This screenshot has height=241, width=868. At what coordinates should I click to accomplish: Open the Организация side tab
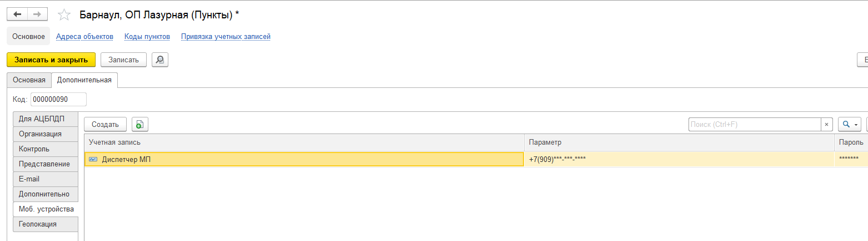(40, 134)
